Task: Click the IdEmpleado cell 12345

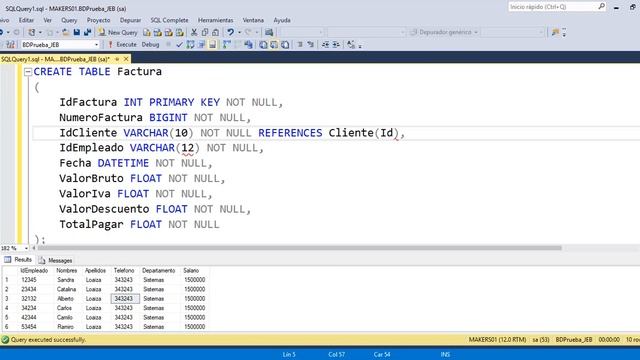Action: 29,280
